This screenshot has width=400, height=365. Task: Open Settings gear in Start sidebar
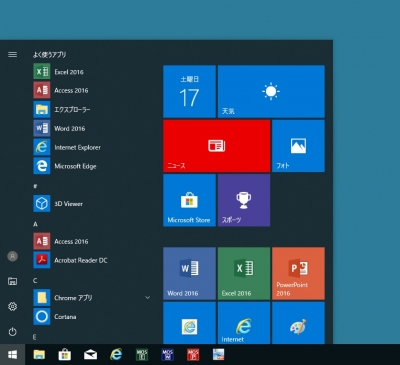click(x=12, y=306)
